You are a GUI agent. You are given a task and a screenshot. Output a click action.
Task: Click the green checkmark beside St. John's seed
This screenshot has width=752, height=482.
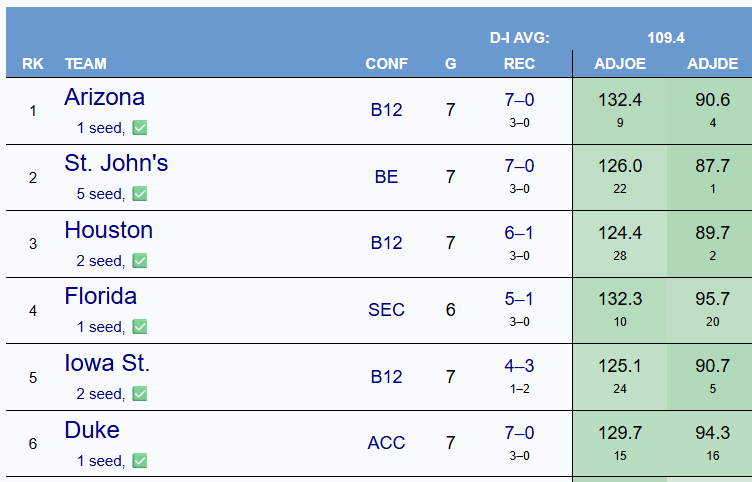[140, 194]
